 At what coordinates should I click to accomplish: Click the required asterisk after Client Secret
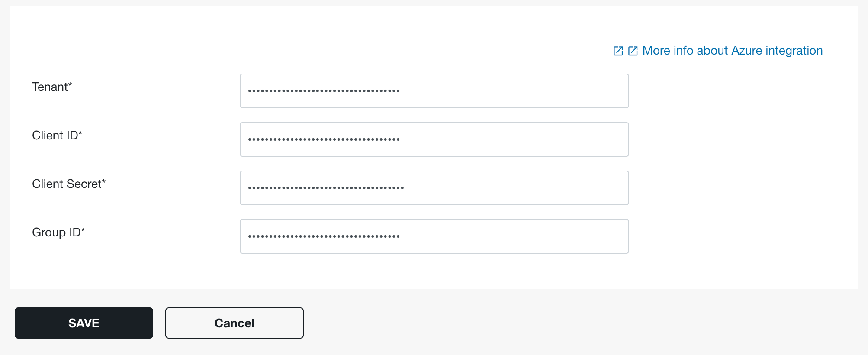(x=103, y=181)
